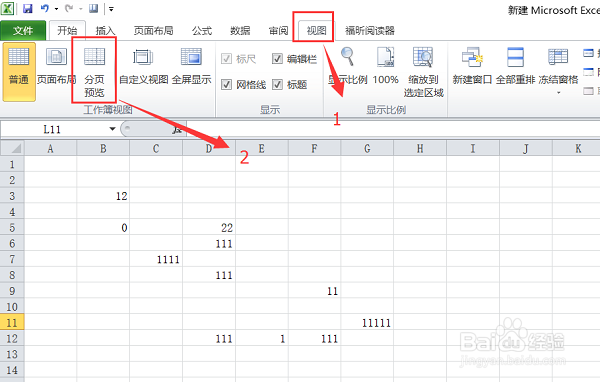Viewport: 600px width, 382px height.
Task: Select row 1 header
Action: (x=12, y=164)
